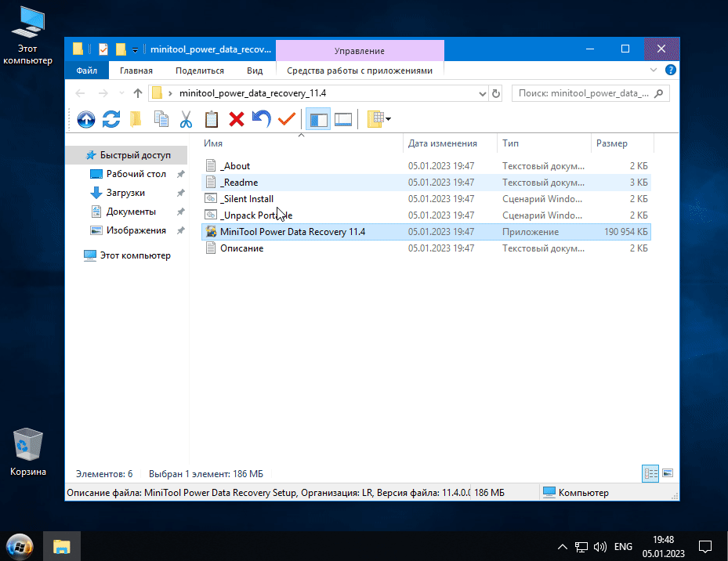Image resolution: width=728 pixels, height=561 pixels.
Task: Copy the selection using the Copy toolbar icon
Action: (x=161, y=119)
